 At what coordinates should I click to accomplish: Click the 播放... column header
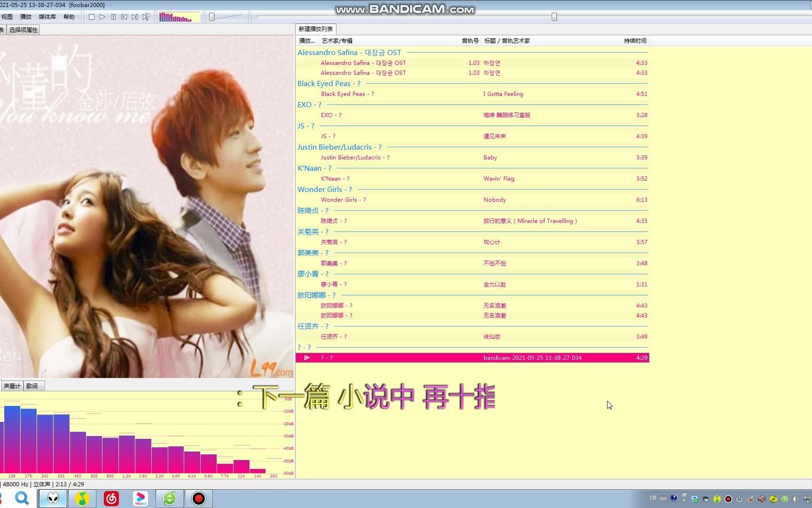(307, 41)
